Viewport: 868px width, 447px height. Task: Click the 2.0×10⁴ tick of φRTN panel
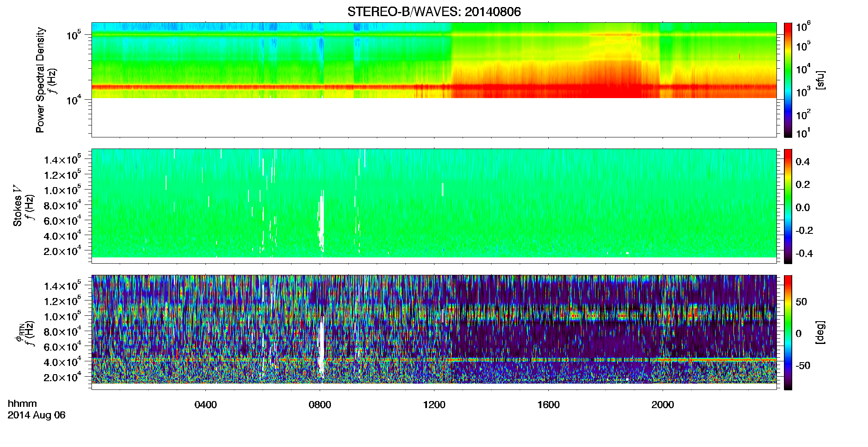point(63,377)
